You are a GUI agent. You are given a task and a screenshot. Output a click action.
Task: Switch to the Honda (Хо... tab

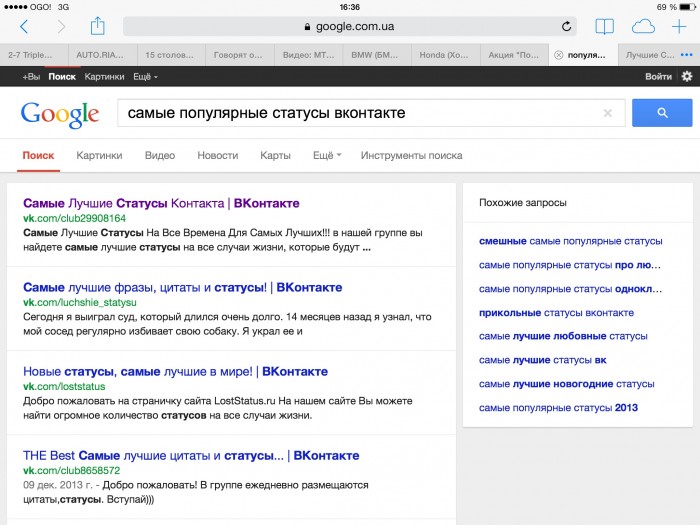pyautogui.click(x=444, y=55)
